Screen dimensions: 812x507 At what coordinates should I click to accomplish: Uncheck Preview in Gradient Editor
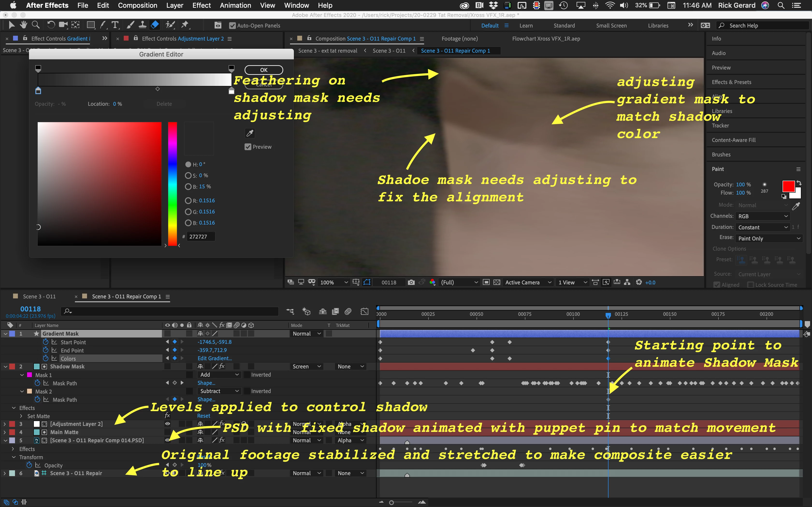[248, 147]
